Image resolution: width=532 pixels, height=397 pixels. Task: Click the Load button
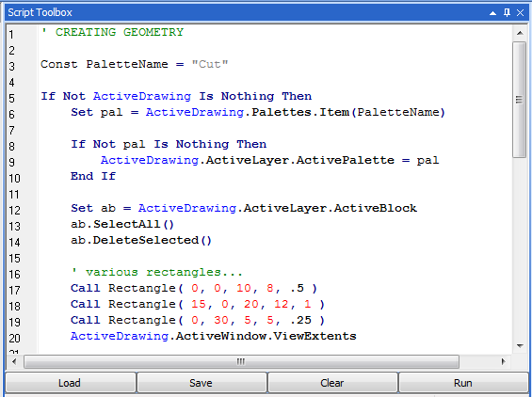70,383
